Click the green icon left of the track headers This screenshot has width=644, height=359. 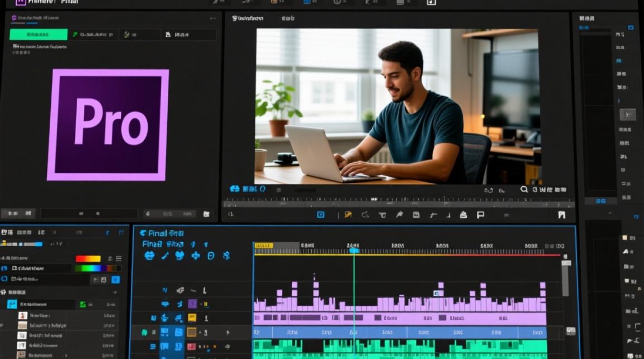(x=144, y=332)
